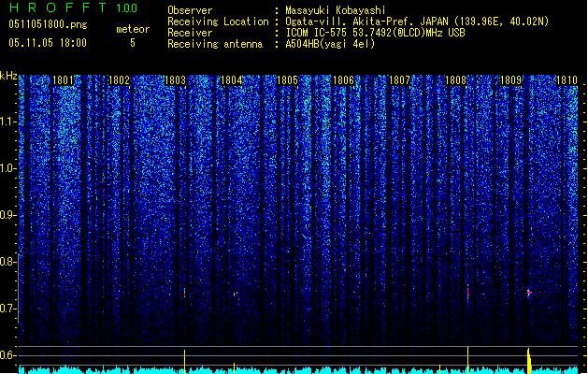Screen dimensions: 588x374
Task: Click the date stamp 05.11.05 18:00
Action: 48,43
